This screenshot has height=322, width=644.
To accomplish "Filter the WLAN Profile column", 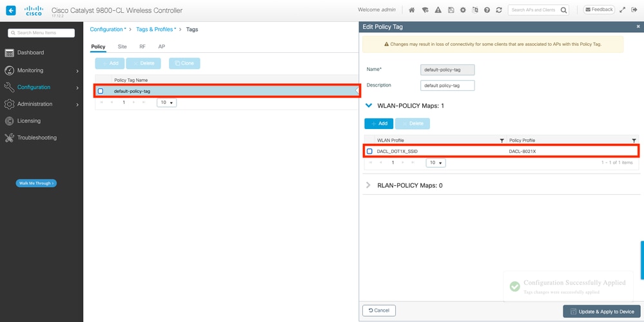I will pos(502,141).
